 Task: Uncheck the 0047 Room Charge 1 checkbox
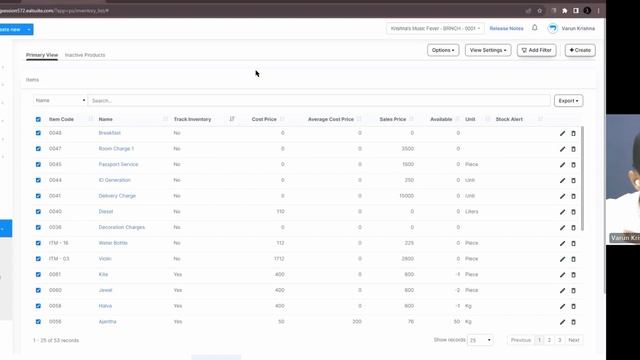[x=38, y=149]
